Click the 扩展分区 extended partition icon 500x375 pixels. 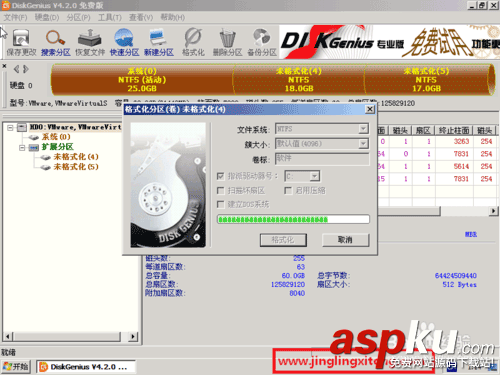click(34, 147)
